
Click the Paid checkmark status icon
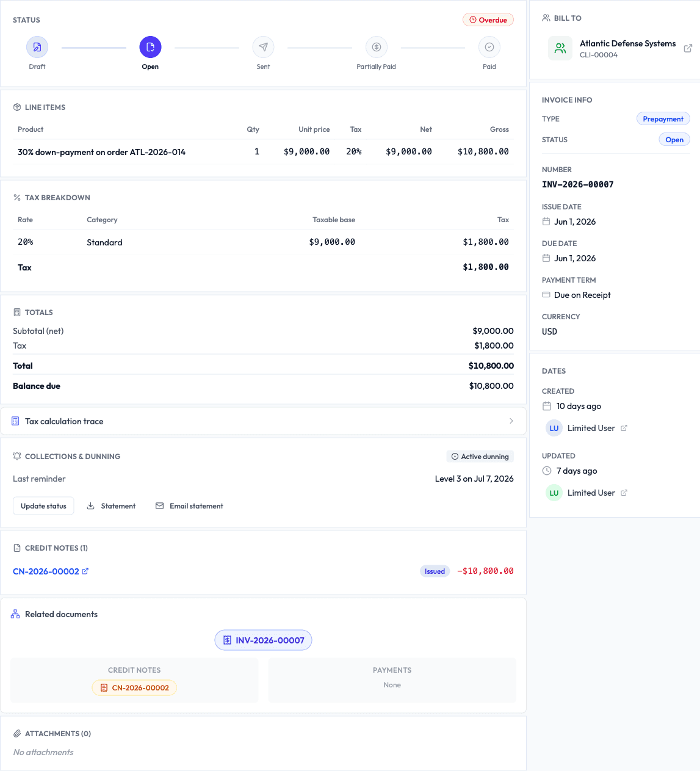(489, 47)
